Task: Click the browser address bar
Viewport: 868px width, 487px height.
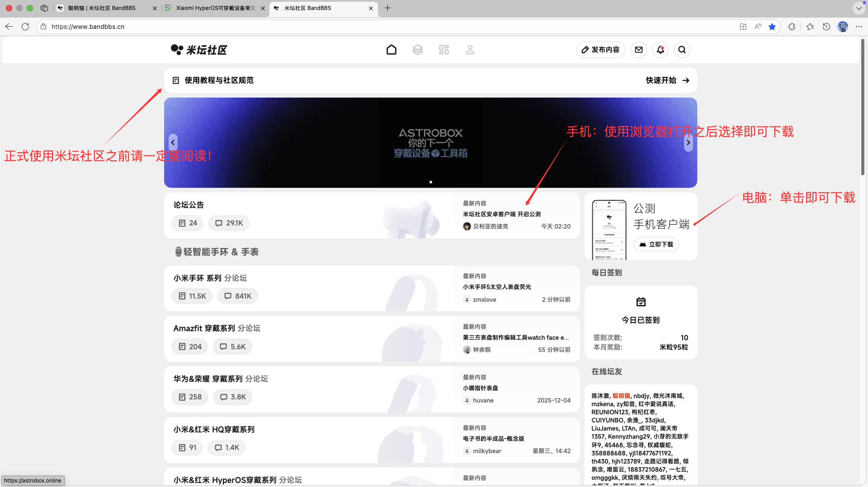Action: point(362,27)
